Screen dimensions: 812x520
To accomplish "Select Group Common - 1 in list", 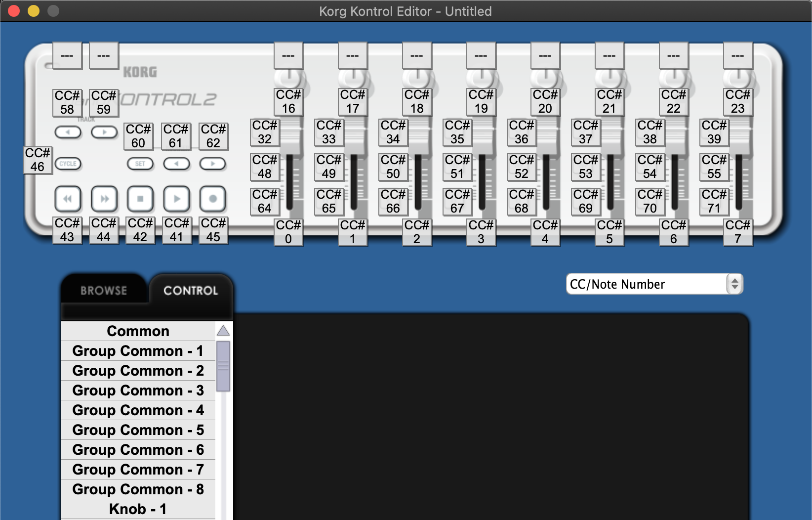I will coord(138,351).
